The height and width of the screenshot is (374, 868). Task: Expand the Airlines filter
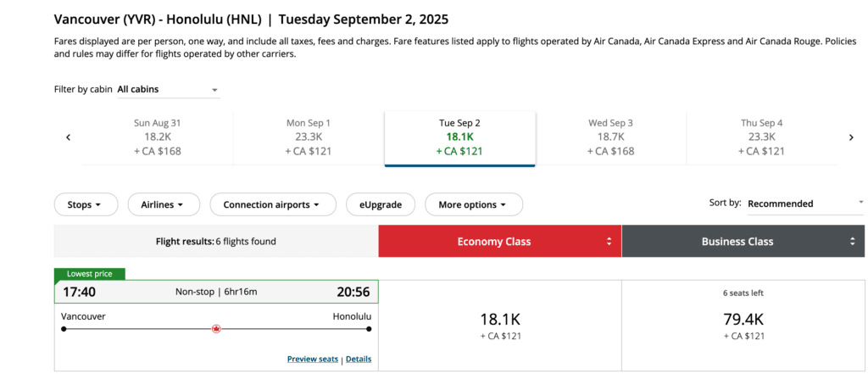click(x=163, y=204)
